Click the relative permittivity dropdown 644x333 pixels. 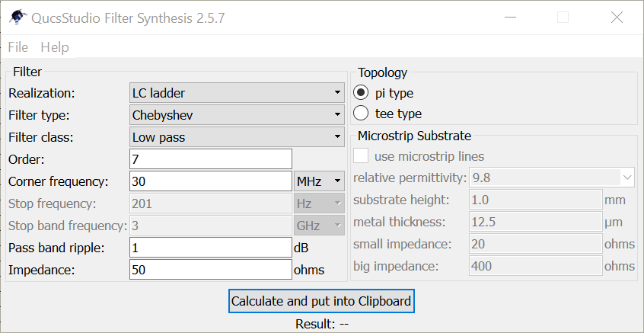[x=552, y=178]
